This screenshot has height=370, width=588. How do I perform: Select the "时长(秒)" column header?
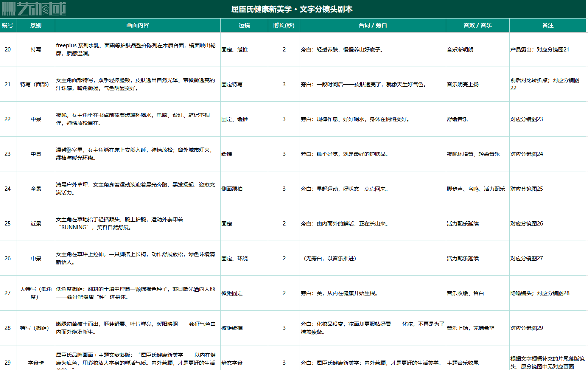(x=284, y=25)
